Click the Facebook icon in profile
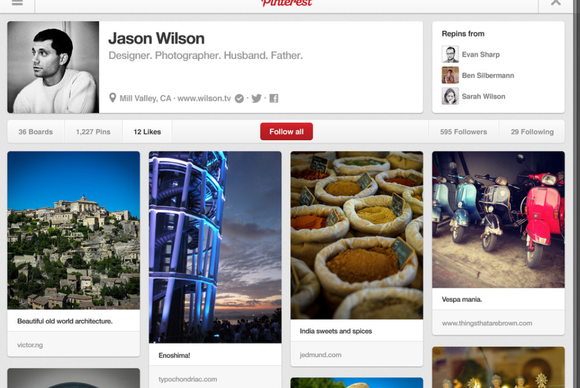 (x=274, y=98)
